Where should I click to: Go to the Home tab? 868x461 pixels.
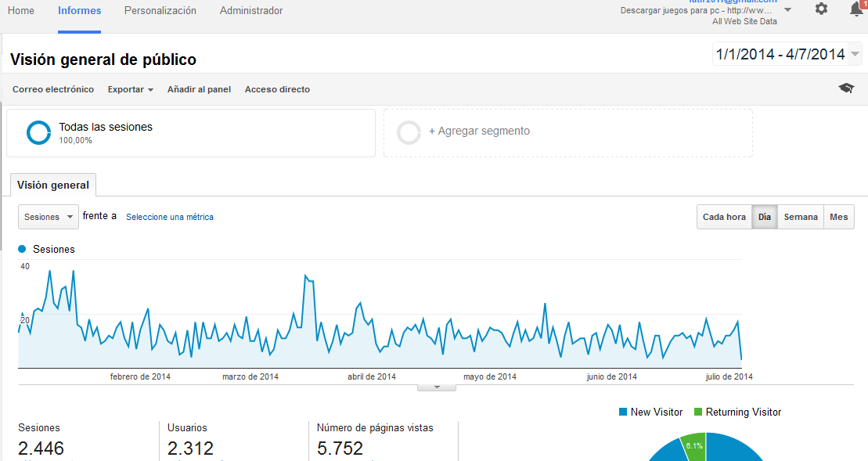point(21,10)
